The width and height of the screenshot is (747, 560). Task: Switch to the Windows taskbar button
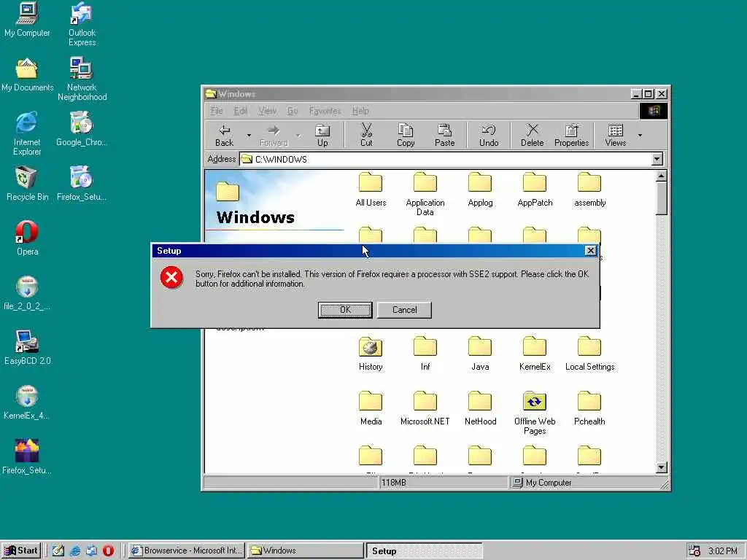[x=306, y=551]
